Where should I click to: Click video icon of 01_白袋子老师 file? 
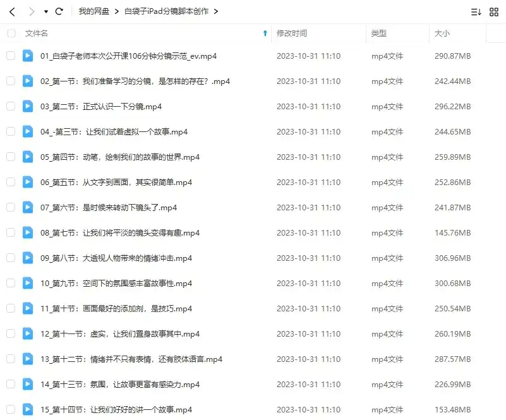pos(28,56)
